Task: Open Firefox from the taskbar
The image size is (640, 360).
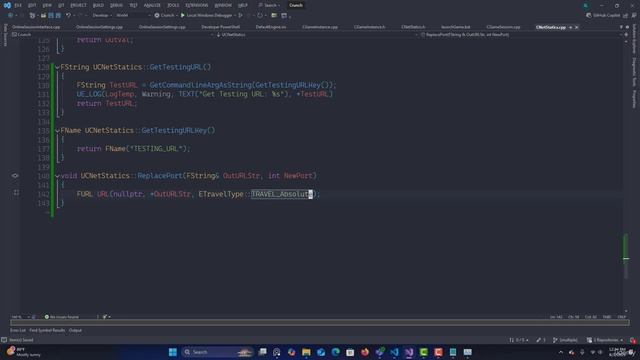Action: coord(364,352)
